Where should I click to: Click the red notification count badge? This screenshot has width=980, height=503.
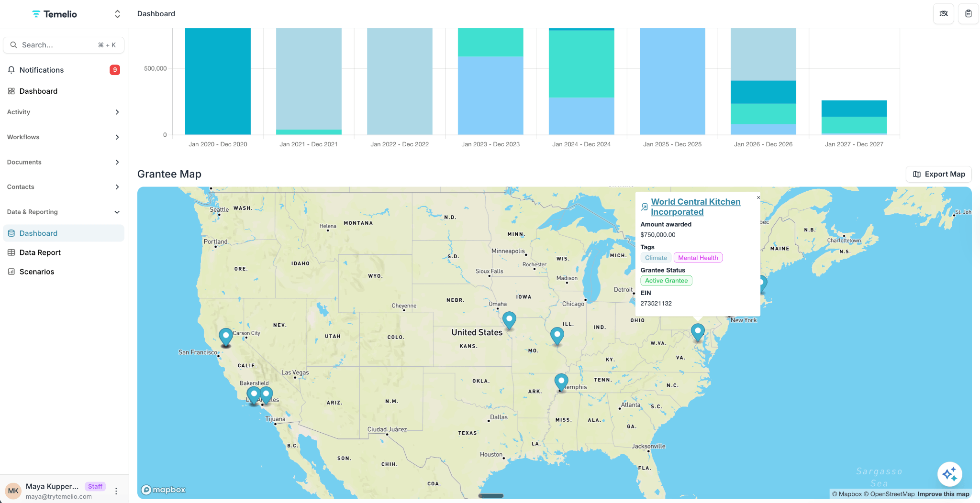click(x=115, y=70)
